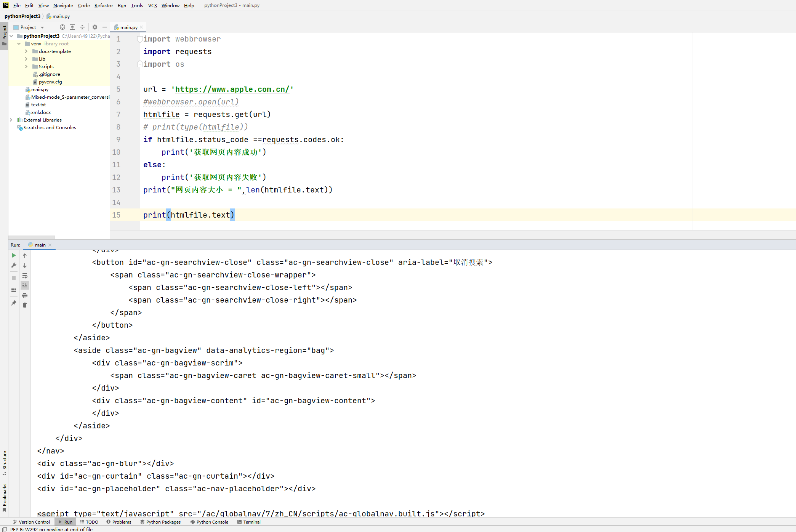Click Print console output icon
The width and height of the screenshot is (796, 532).
point(25,295)
